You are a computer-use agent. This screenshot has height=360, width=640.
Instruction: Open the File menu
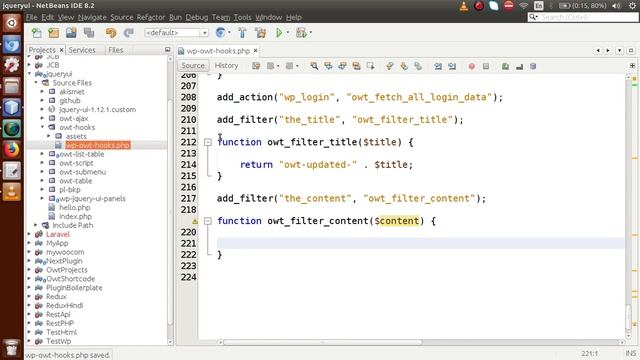point(31,17)
